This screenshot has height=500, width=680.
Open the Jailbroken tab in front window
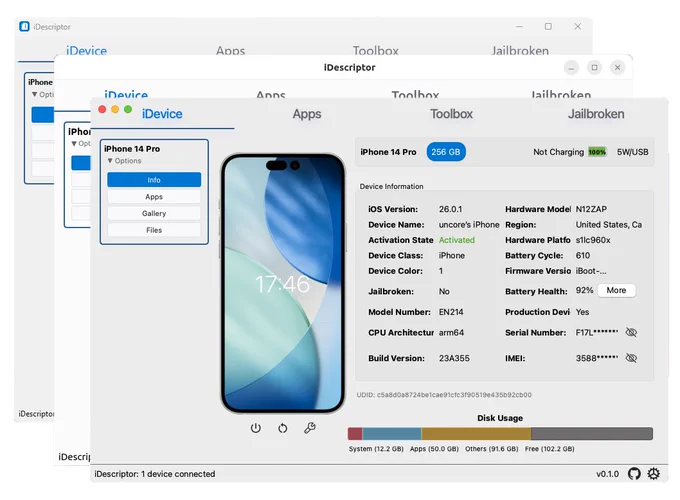point(596,114)
